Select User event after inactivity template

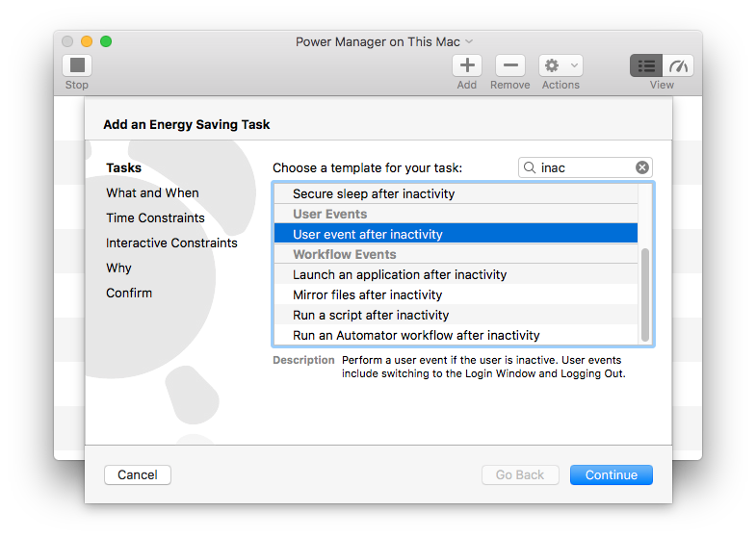coord(456,234)
